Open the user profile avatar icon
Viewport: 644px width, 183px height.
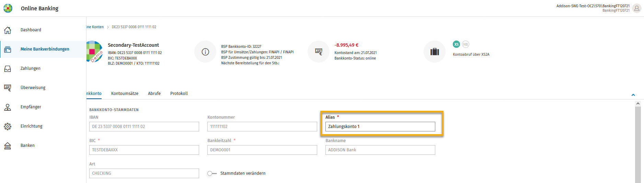pos(637,9)
